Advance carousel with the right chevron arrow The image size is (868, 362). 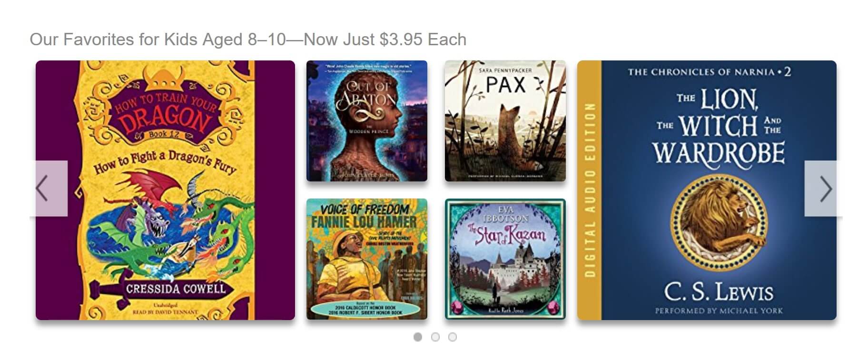point(820,189)
